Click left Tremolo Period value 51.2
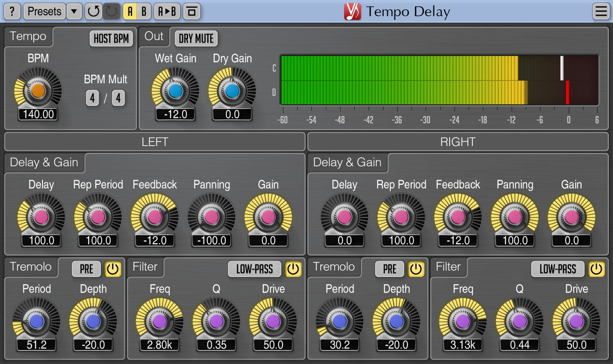The width and height of the screenshot is (613, 364). pyautogui.click(x=36, y=345)
